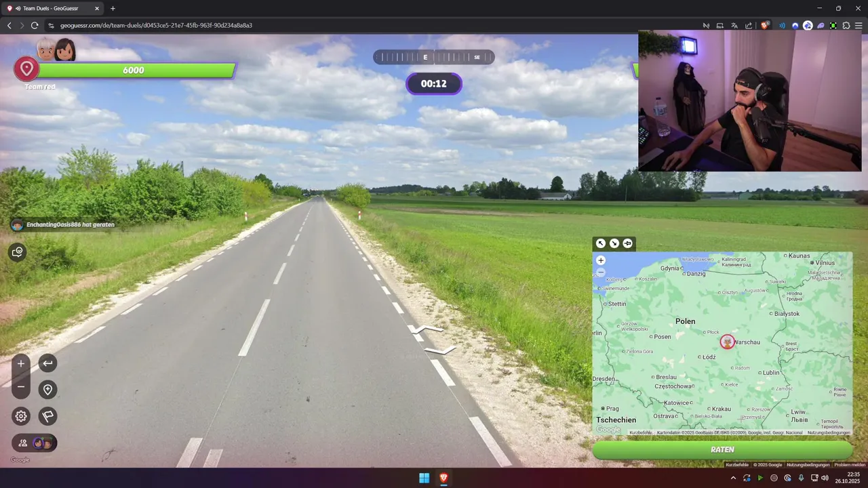Open Problem melden link at bottom
Image resolution: width=868 pixels, height=488 pixels.
(850, 464)
